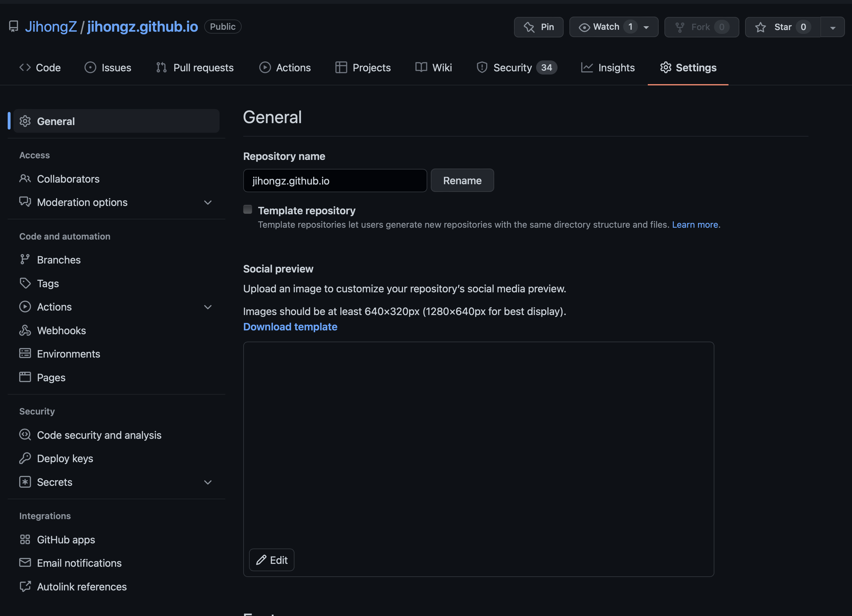Enable the Template repository checkbox
Image resolution: width=852 pixels, height=616 pixels.
point(247,209)
